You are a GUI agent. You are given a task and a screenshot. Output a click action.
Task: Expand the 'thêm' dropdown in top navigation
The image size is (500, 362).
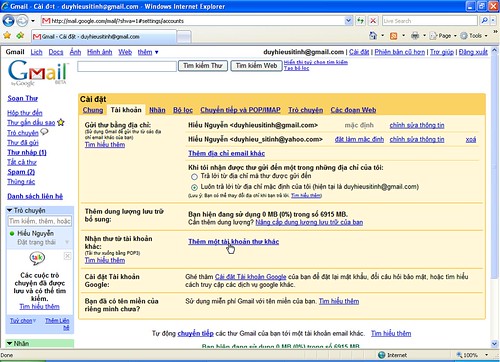148,52
